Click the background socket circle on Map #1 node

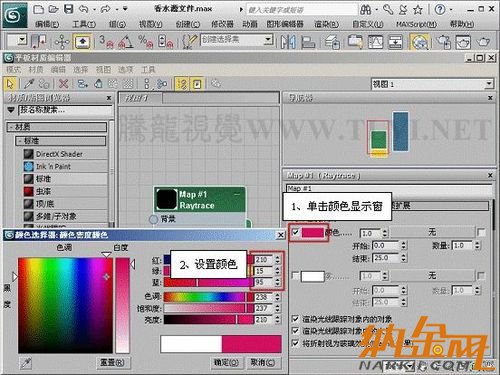click(x=153, y=219)
